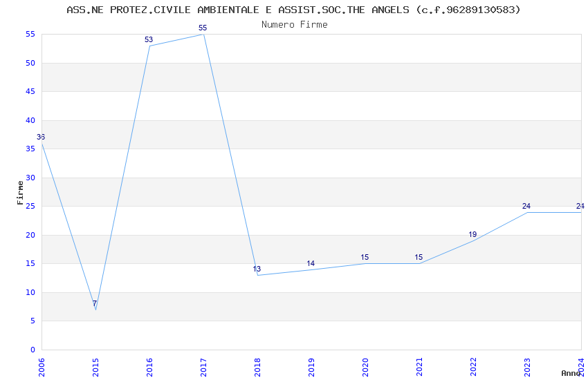
Task: Click data label 14 for 2019
Action: point(311,263)
